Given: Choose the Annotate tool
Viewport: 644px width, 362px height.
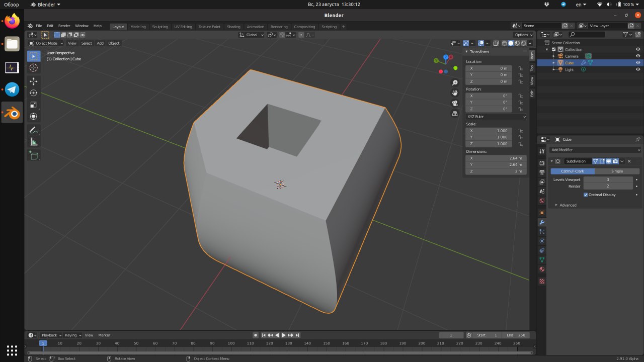Looking at the screenshot, I should point(34,130).
